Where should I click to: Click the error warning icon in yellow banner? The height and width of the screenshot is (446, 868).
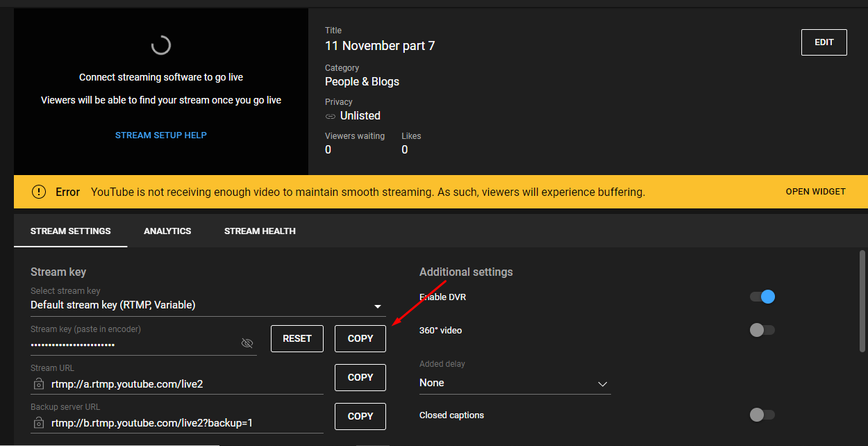39,192
